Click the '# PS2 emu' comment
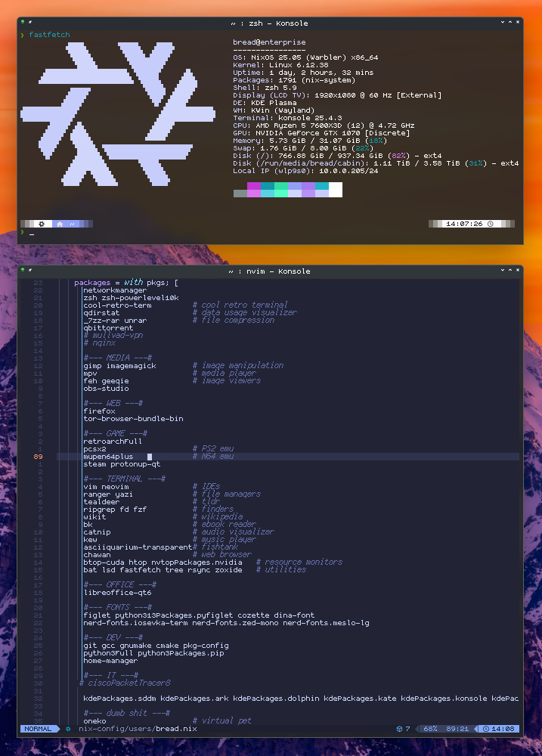542x756 pixels. click(213, 448)
